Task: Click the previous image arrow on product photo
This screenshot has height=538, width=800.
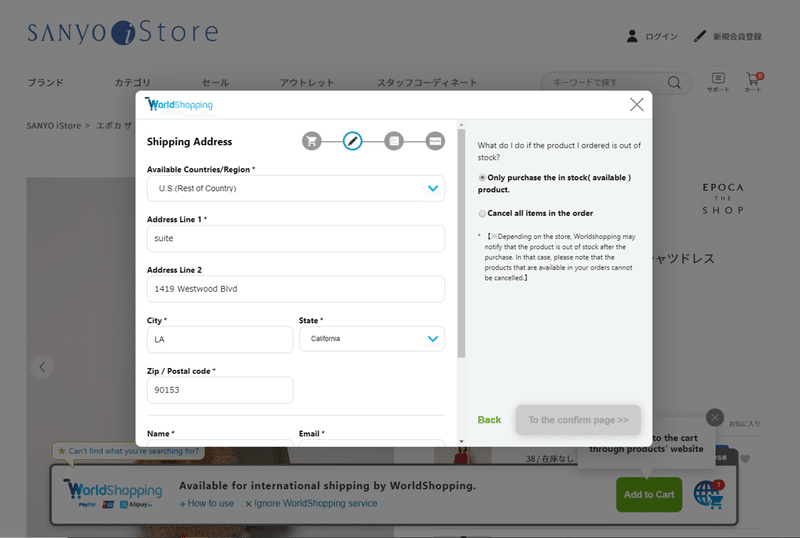Action: 42,366
